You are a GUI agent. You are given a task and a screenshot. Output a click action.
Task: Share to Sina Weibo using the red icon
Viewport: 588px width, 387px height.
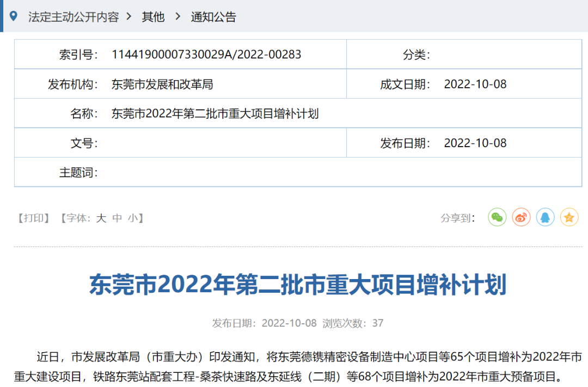(521, 217)
